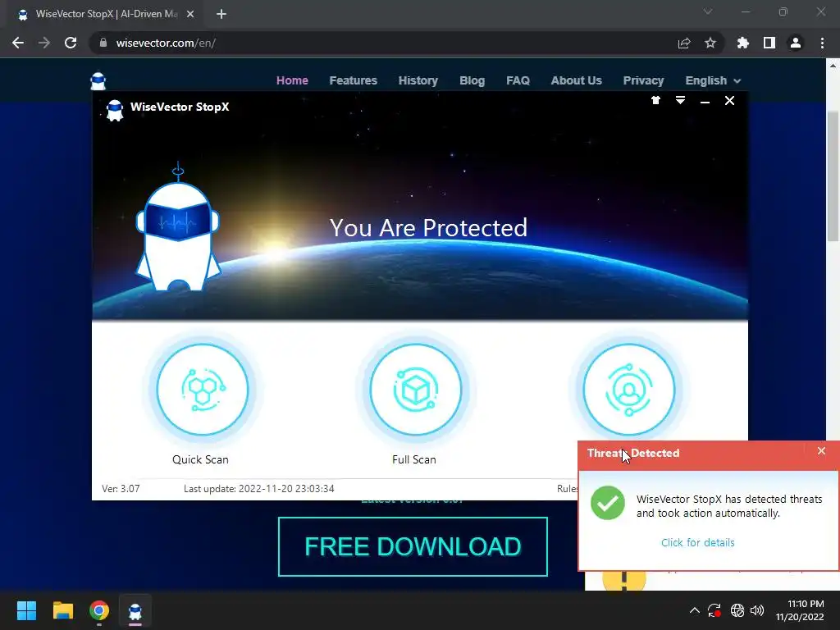Open Chrome from taskbar

tap(99, 610)
